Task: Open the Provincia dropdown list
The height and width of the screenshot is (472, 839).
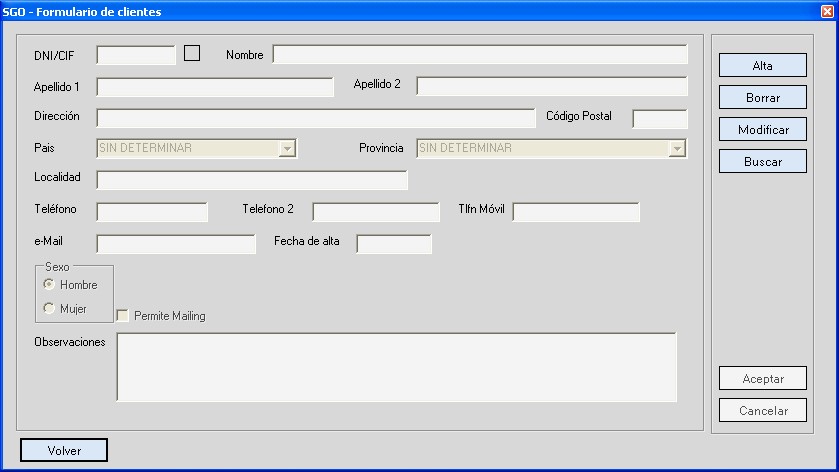Action: (677, 148)
